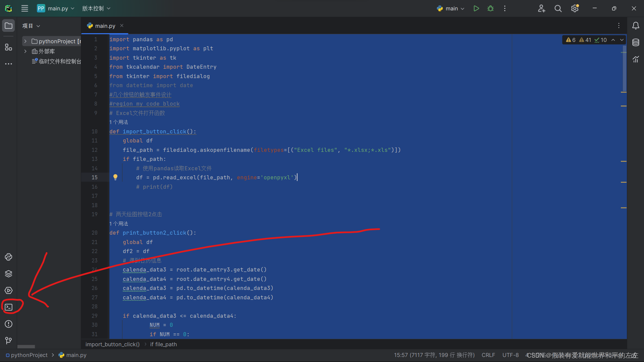The width and height of the screenshot is (644, 362).
Task: Click main.py in the navigation bar
Action: pyautogui.click(x=72, y=355)
